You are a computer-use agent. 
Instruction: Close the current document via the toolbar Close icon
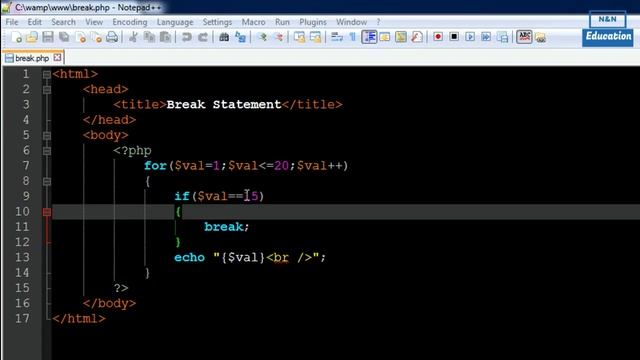point(81,38)
